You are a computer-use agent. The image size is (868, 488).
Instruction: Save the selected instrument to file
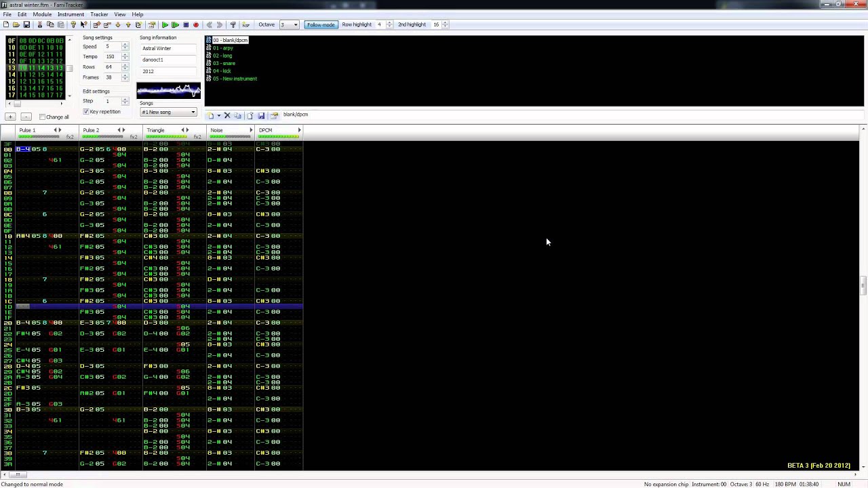click(x=261, y=115)
